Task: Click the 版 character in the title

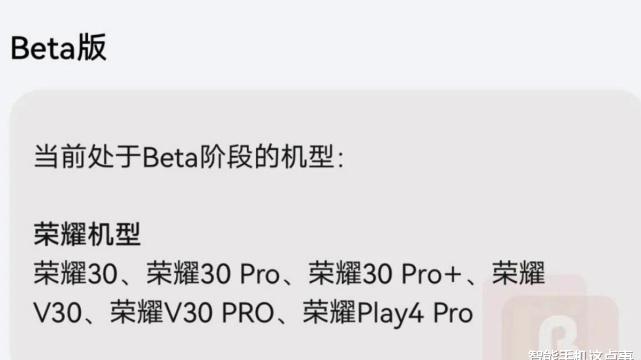Action: [92, 48]
